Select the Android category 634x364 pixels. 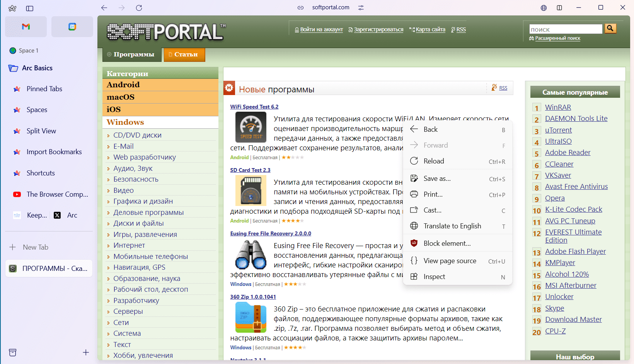(160, 85)
